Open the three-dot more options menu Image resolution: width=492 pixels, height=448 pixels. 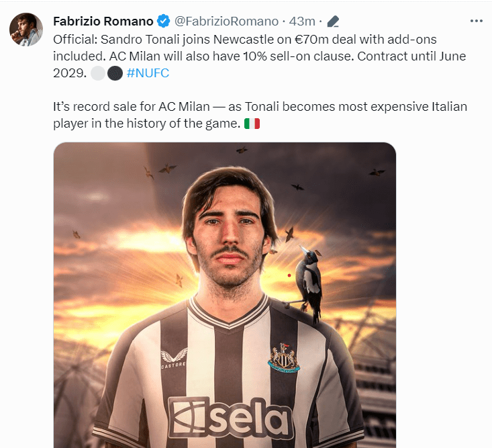[x=476, y=21]
